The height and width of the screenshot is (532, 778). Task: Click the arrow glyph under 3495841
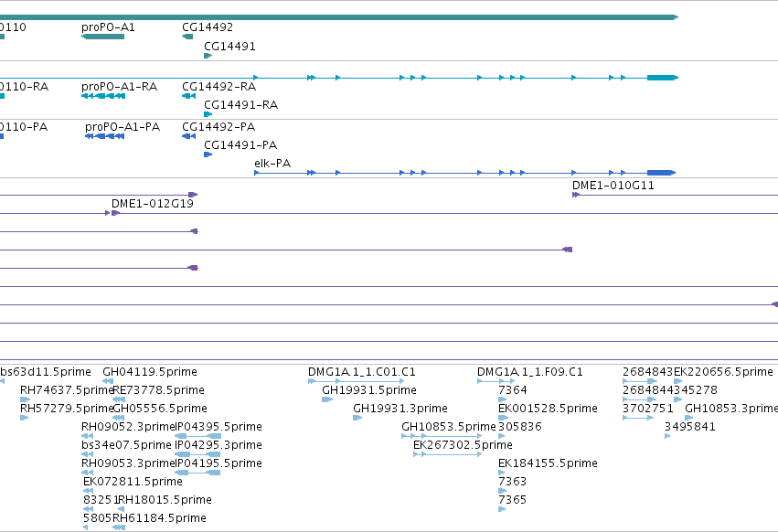(667, 436)
